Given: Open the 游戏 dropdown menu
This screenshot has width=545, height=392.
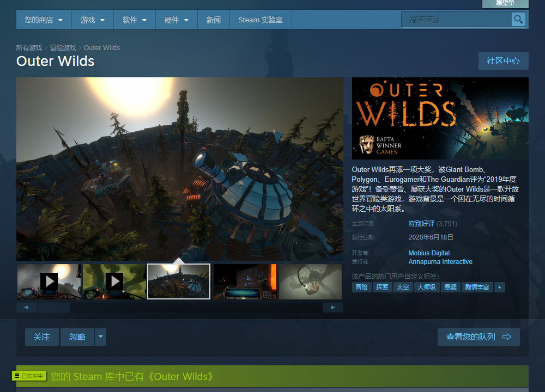Looking at the screenshot, I should click(x=93, y=20).
